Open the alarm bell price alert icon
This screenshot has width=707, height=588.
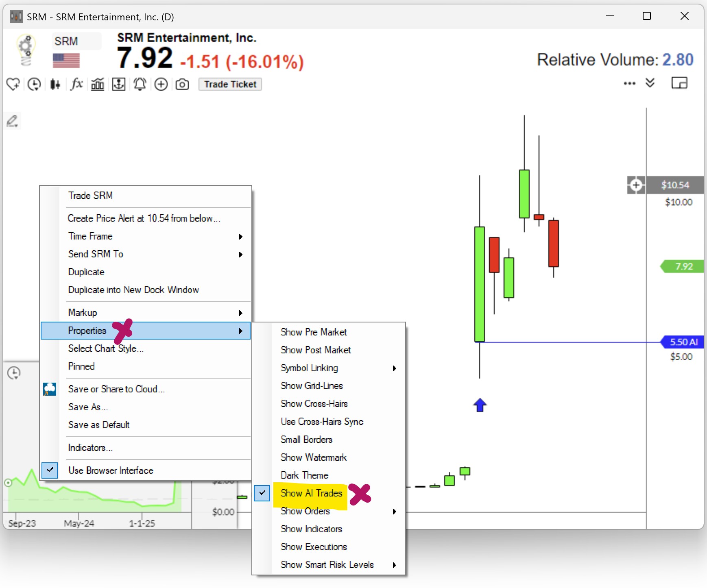tap(140, 84)
